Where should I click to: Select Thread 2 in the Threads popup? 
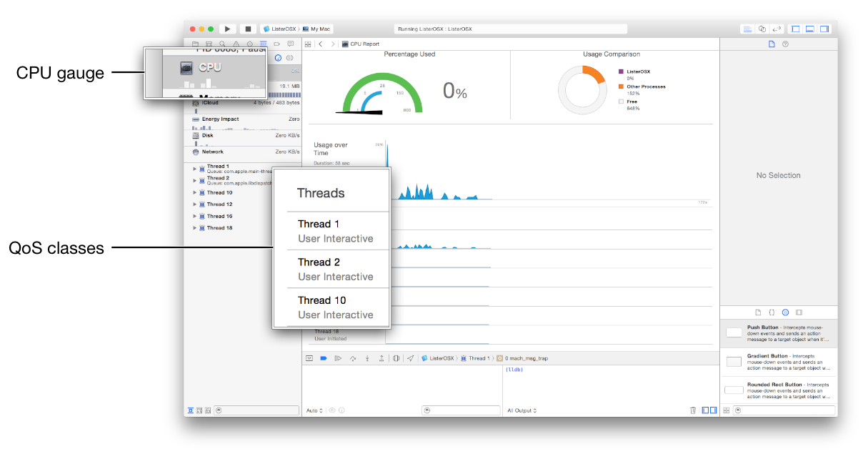(318, 262)
